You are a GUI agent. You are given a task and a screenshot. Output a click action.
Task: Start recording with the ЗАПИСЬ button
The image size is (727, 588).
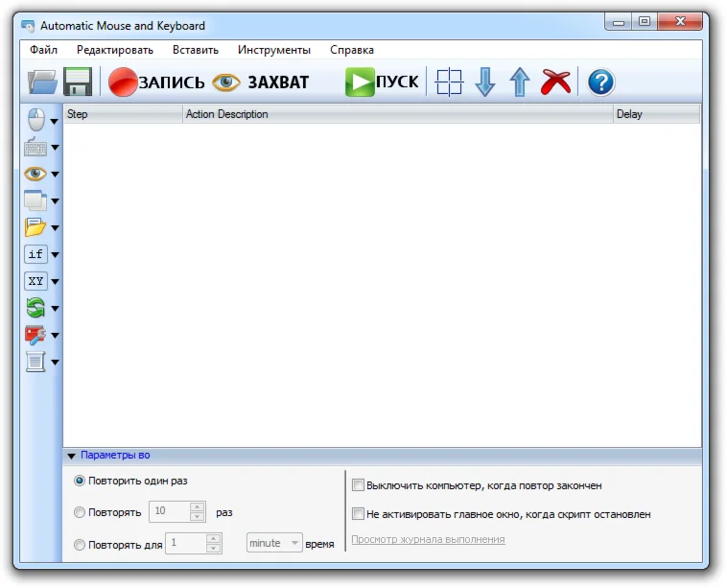point(156,82)
